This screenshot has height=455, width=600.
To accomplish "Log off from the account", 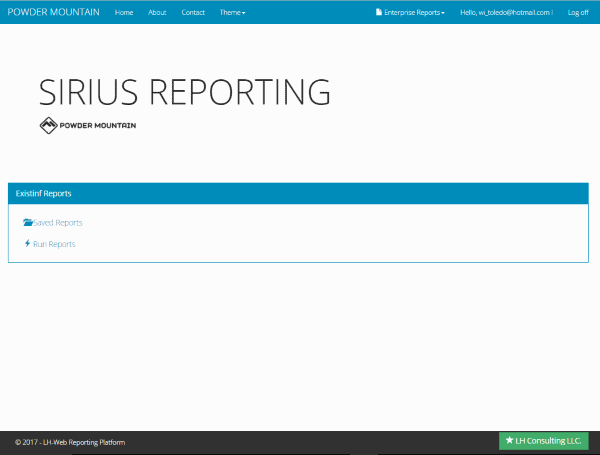I will (x=578, y=13).
